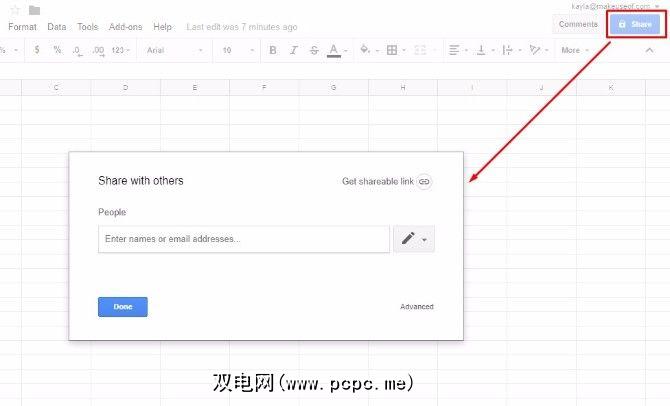Select column K header
Image resolution: width=670 pixels, height=406 pixels.
(611, 88)
